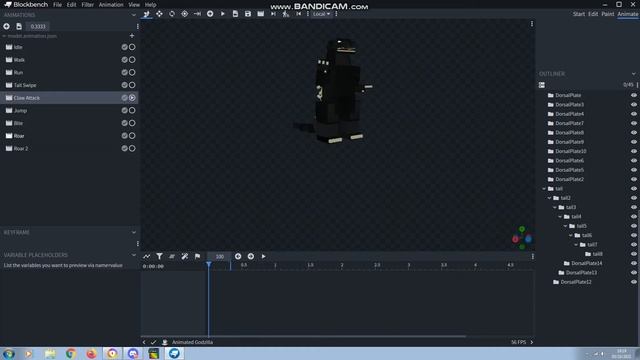640x360 pixels.
Task: Select the Jump animation
Action: 69,110
